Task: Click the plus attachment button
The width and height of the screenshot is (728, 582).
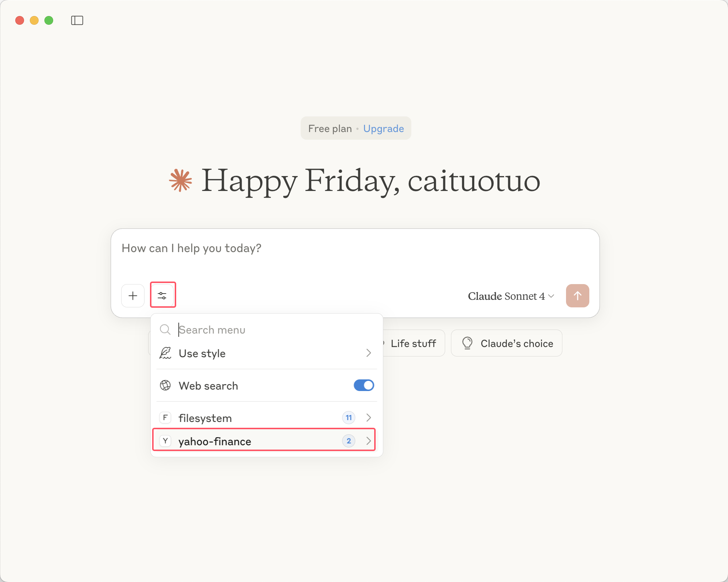Action: pos(133,296)
